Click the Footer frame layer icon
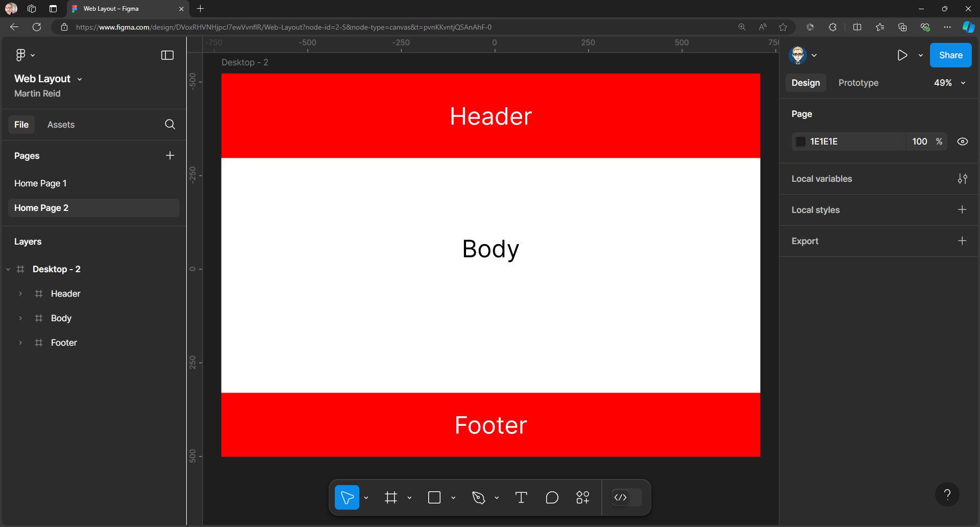The width and height of the screenshot is (980, 527). coord(39,343)
